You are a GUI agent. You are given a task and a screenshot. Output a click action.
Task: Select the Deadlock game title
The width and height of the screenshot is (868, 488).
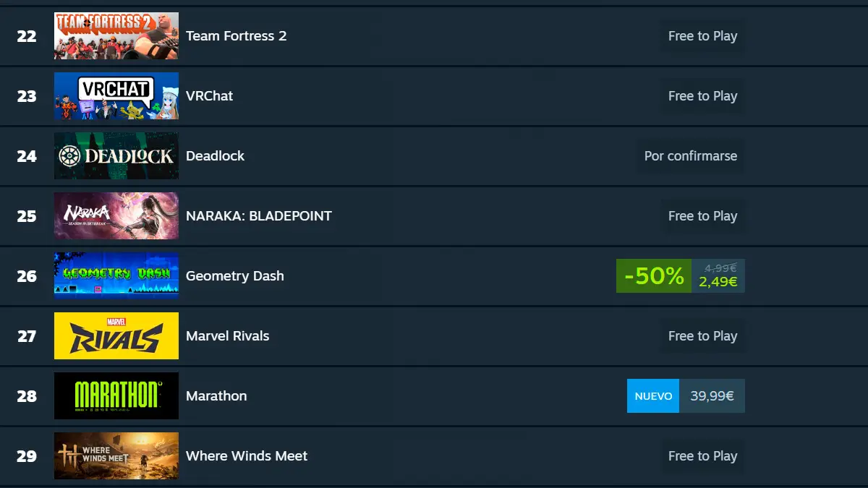pos(215,156)
